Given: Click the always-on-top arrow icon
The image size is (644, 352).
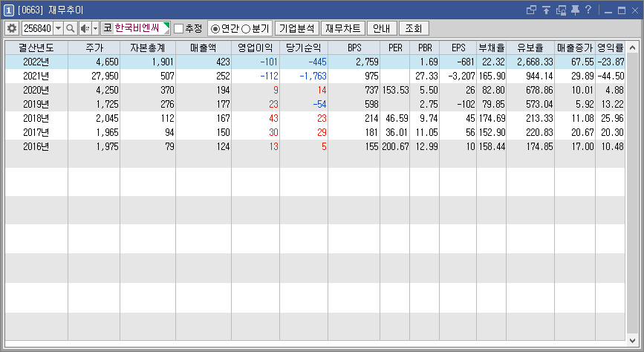Looking at the screenshot, I should point(546,10).
